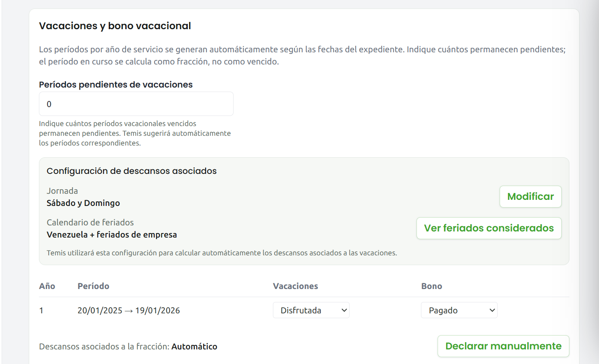Screen dimensions: 599x364
Task: Click the Automático value for fraction rest days
Action: [x=194, y=347]
